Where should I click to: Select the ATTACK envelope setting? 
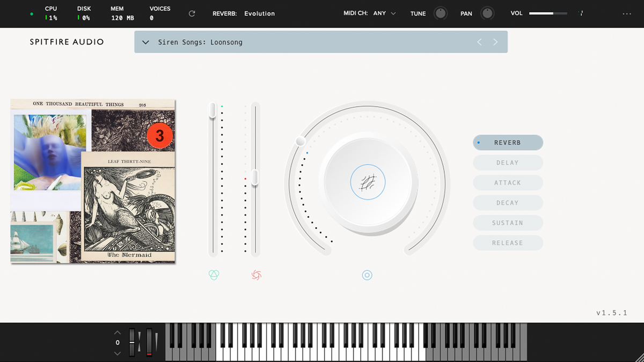(508, 182)
